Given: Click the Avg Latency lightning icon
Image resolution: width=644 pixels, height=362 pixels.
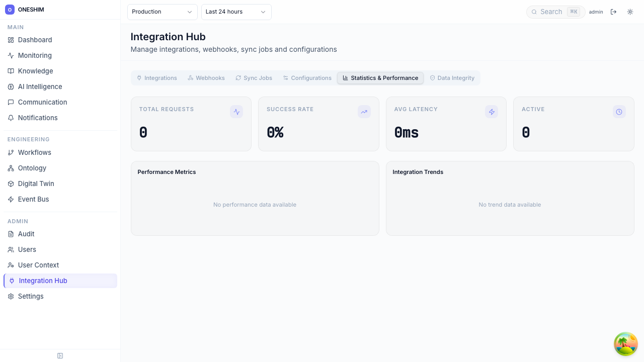Looking at the screenshot, I should click(x=492, y=112).
